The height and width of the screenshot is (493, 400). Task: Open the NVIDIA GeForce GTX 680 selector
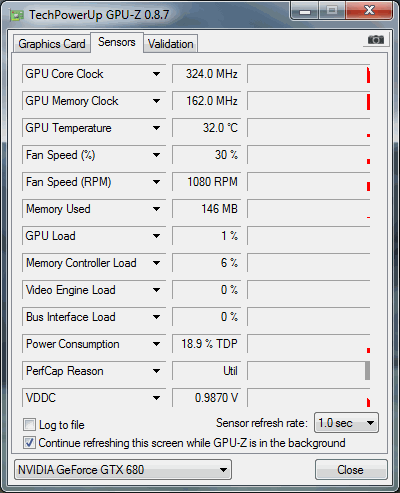pos(123,470)
